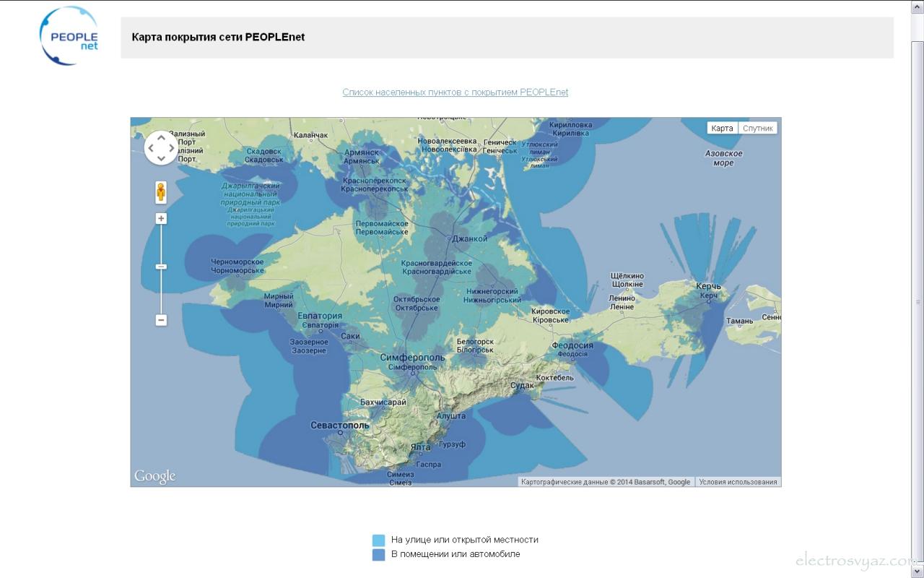
Task: Zoom in with the plus button
Action: [x=161, y=218]
